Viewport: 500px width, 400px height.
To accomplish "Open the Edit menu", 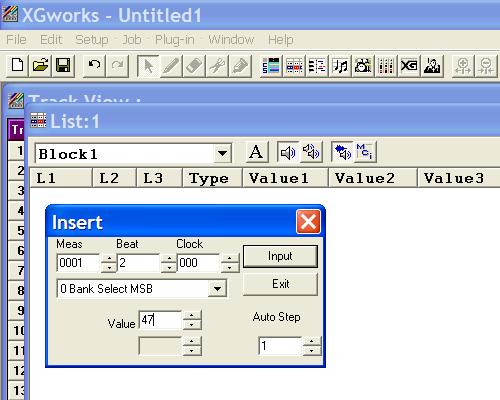I will point(51,40).
